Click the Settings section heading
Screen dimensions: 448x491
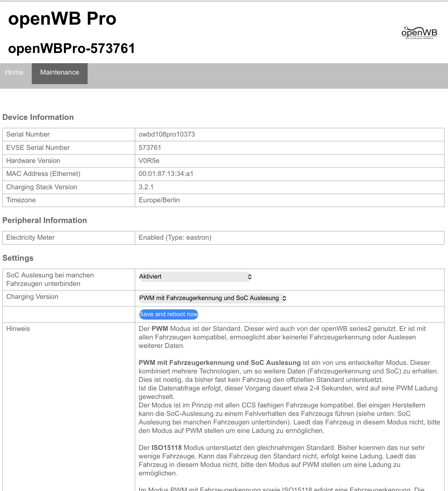pos(18,258)
